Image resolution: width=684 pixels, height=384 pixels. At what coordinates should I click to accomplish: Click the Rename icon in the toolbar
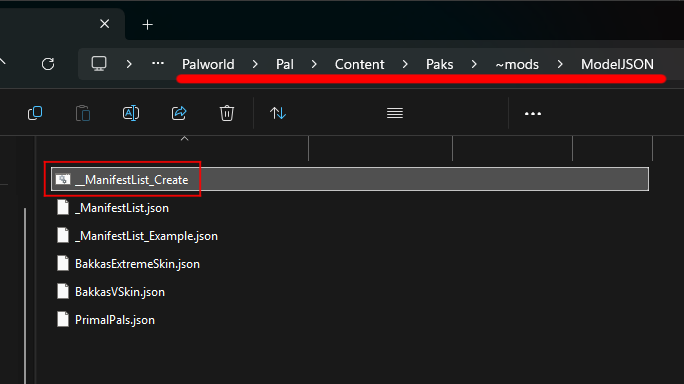[131, 113]
